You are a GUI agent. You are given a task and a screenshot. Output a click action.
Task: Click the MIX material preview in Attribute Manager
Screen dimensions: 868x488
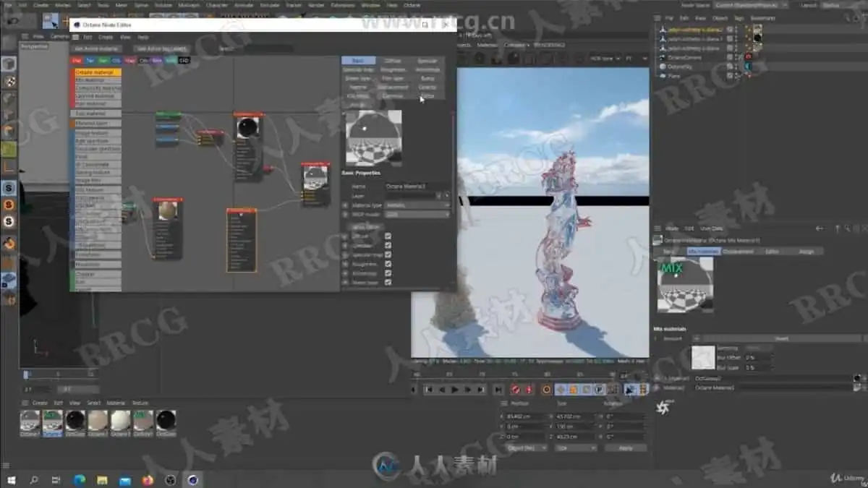684,285
